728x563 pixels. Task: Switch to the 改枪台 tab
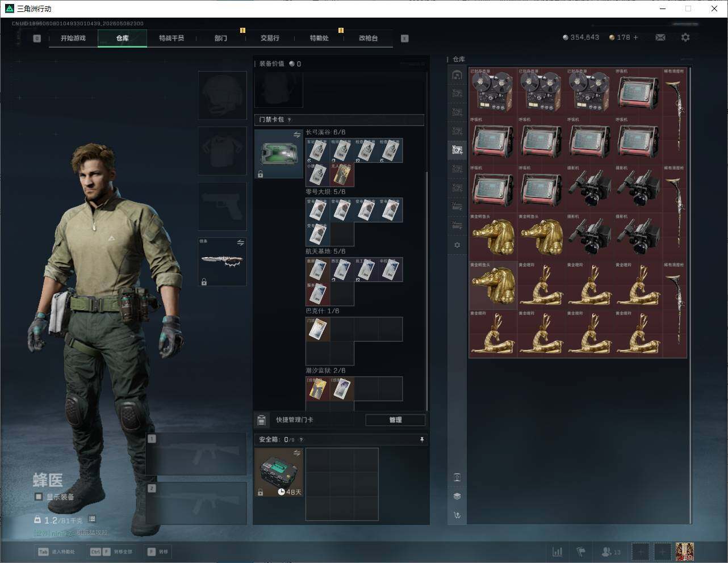[x=368, y=38]
